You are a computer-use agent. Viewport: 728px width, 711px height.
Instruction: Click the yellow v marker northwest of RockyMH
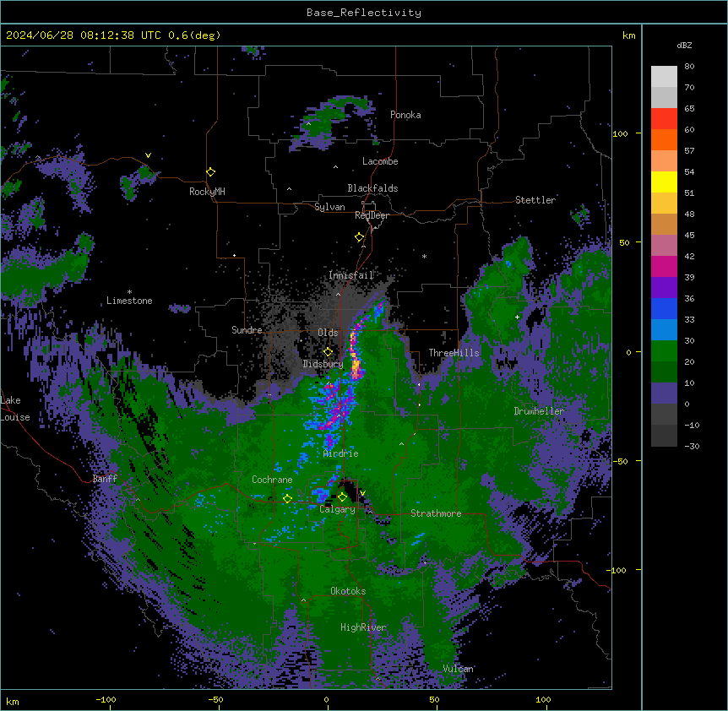click(x=148, y=155)
